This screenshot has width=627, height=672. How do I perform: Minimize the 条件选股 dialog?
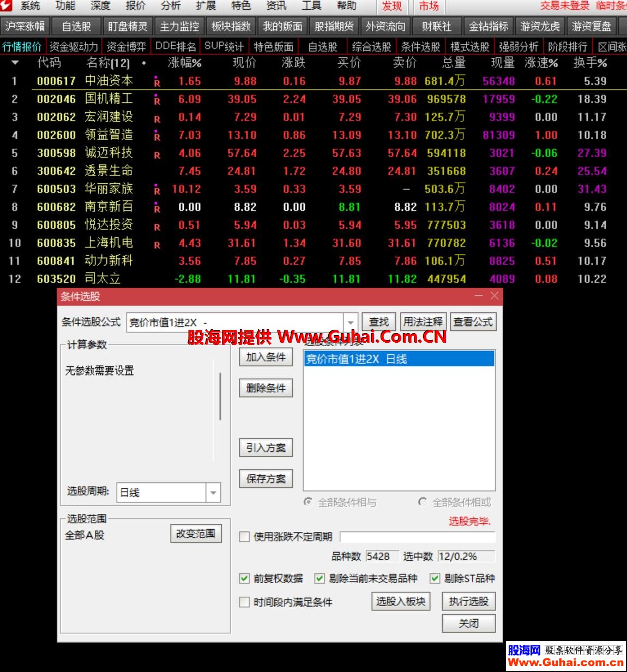click(x=479, y=296)
